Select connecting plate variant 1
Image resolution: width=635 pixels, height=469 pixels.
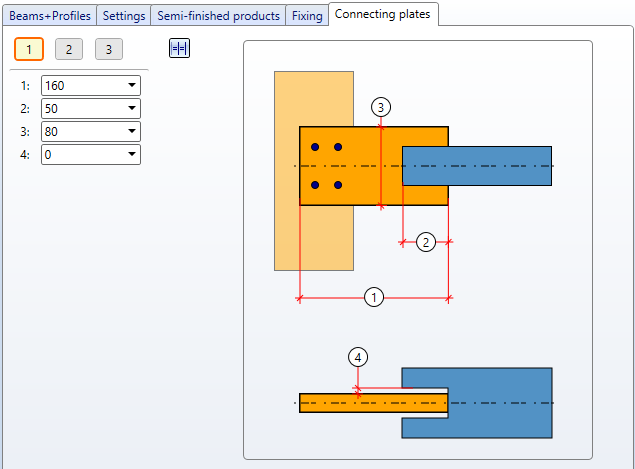click(x=29, y=49)
